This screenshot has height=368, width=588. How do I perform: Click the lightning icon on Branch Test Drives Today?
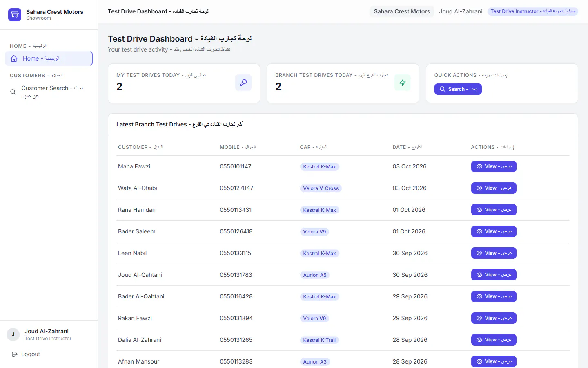403,83
